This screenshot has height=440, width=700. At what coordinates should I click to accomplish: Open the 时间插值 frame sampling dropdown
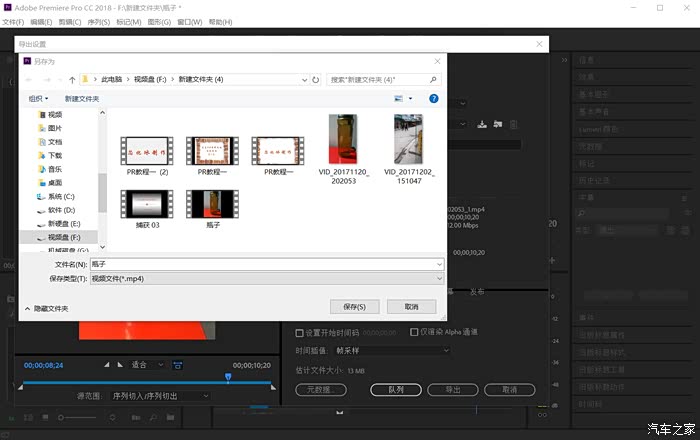point(390,351)
